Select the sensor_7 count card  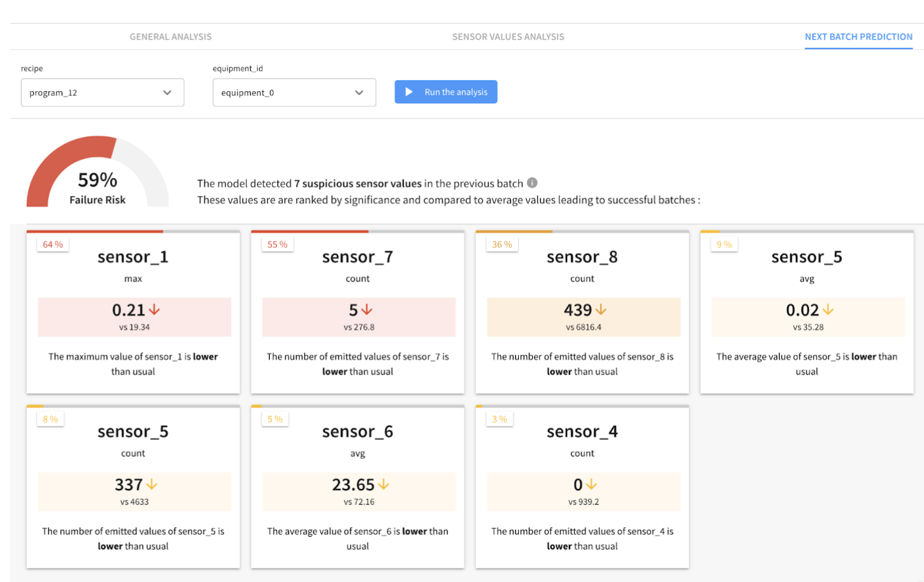click(357, 312)
